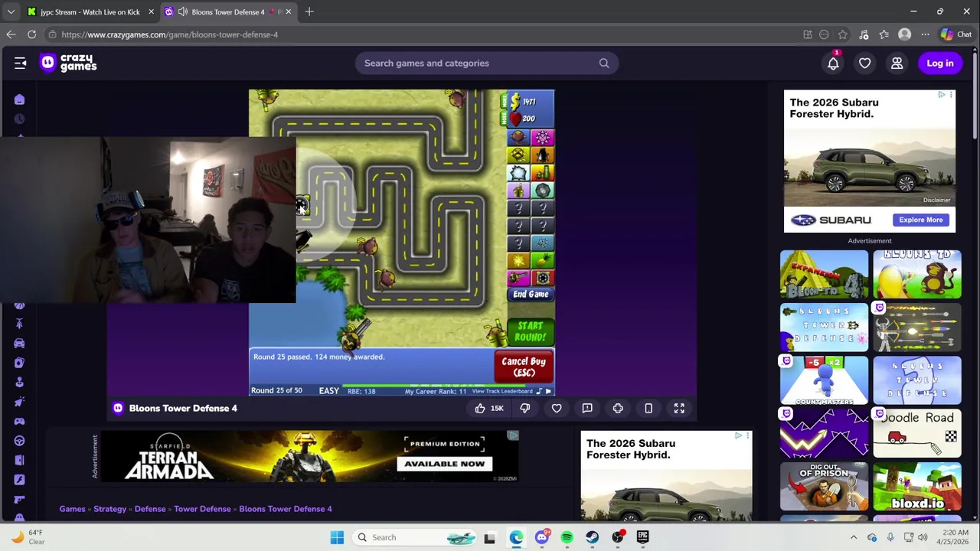Image resolution: width=980 pixels, height=551 pixels.
Task: Open friends icon in header
Action: (897, 64)
